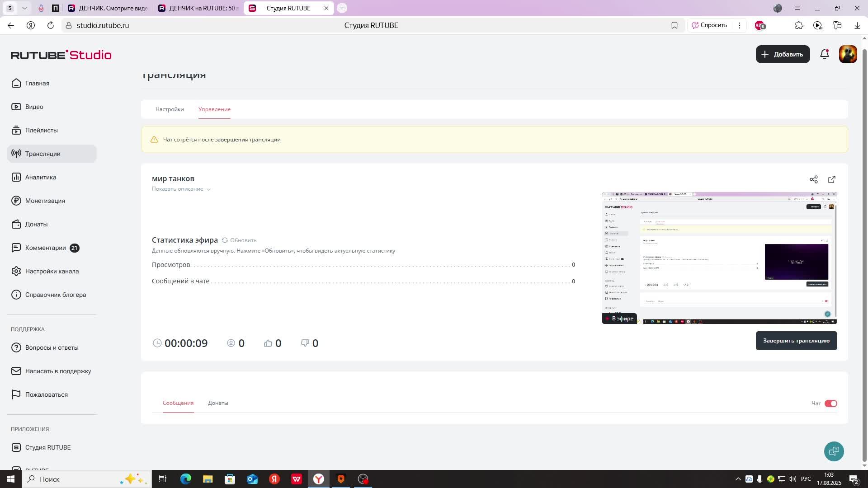Show hidden system tray icons chevron
Screen dimensions: 868x488
(738, 479)
